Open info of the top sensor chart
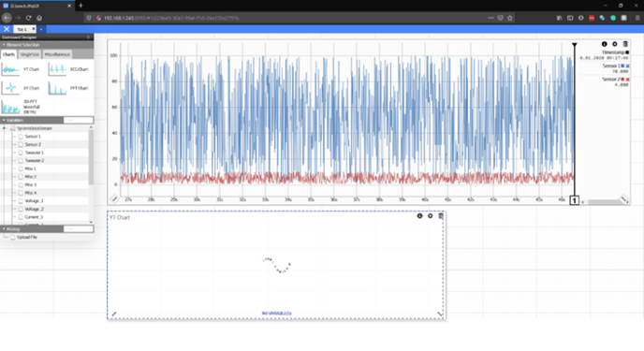The width and height of the screenshot is (644, 351). point(604,44)
